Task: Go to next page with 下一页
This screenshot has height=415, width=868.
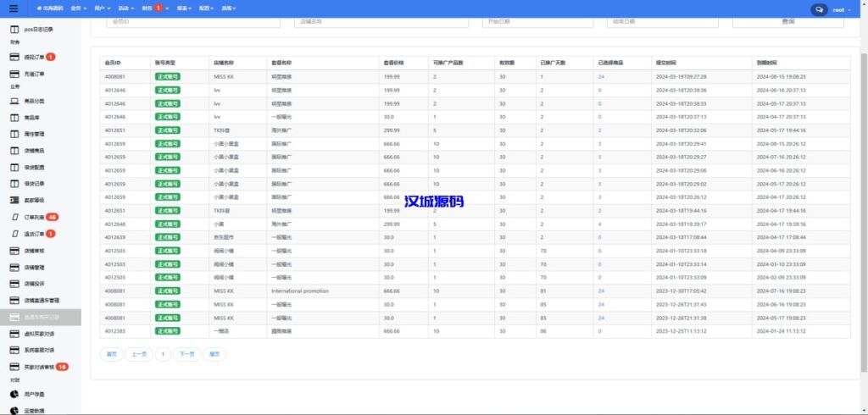Action: (x=186, y=354)
